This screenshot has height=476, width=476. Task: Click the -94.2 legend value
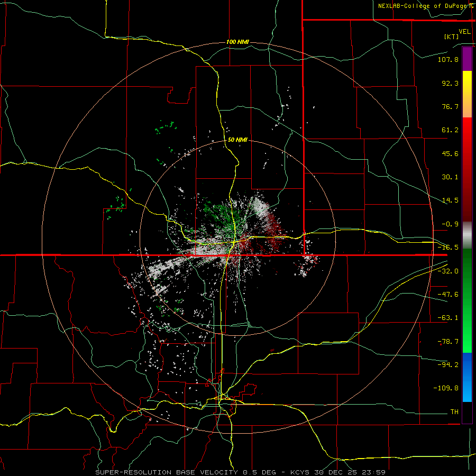tap(448, 364)
